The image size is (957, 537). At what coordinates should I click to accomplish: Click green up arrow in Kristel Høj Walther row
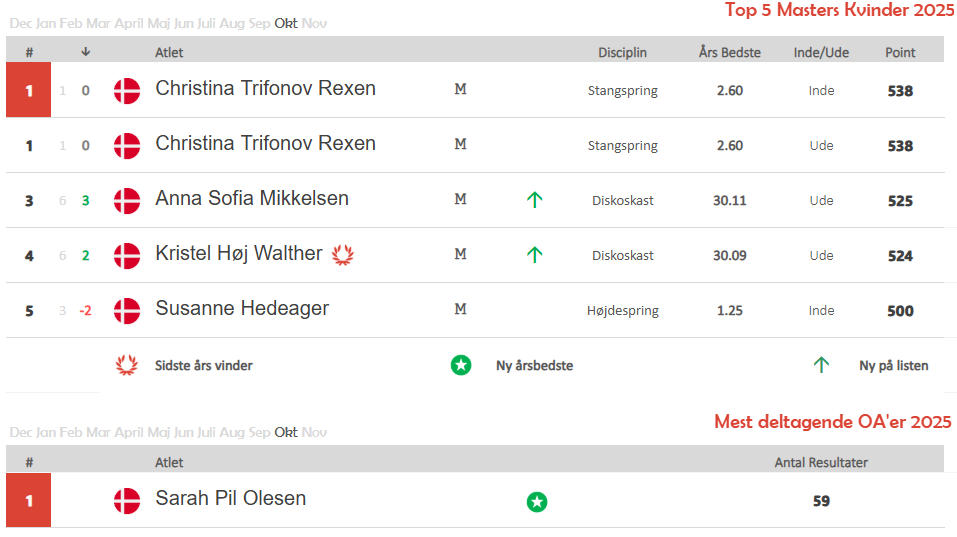pos(535,255)
